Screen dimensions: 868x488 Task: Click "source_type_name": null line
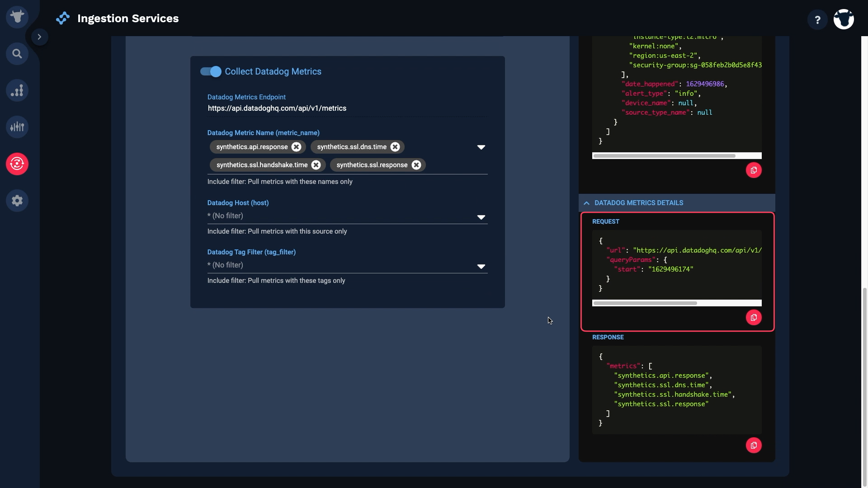(667, 113)
